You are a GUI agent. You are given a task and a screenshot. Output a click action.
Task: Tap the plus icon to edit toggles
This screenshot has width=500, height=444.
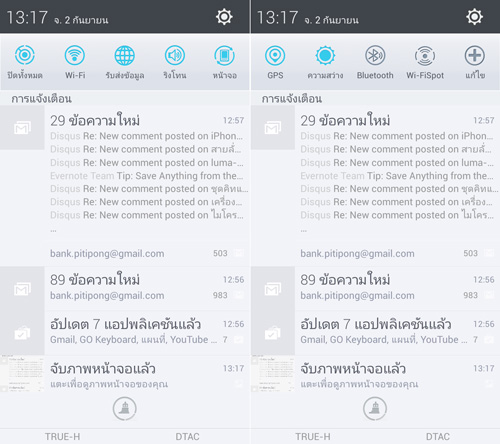tap(475, 55)
